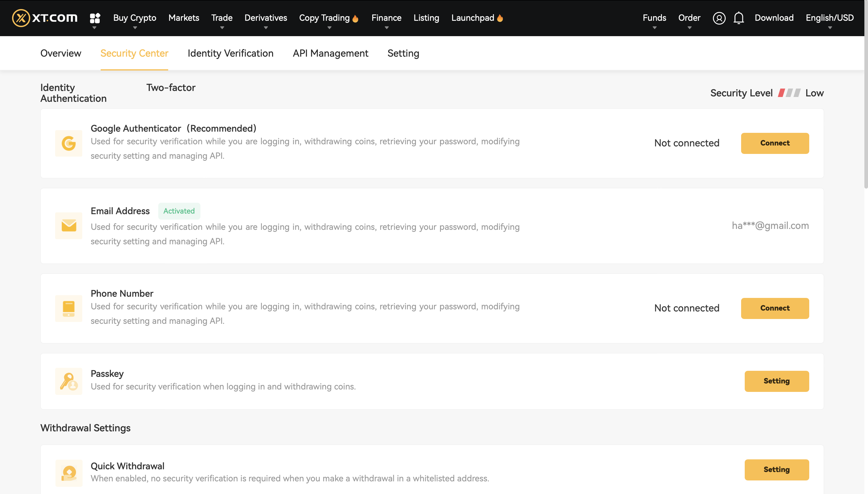The image size is (868, 494).
Task: Open the English/USD language selector
Action: (829, 18)
